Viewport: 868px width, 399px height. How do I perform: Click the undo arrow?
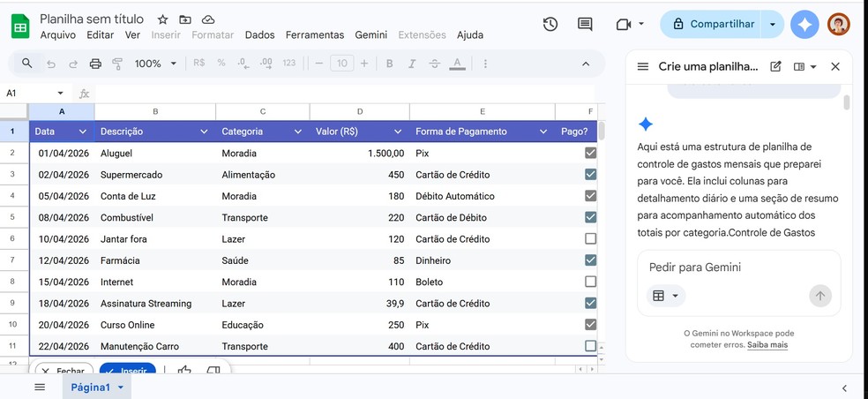(51, 64)
